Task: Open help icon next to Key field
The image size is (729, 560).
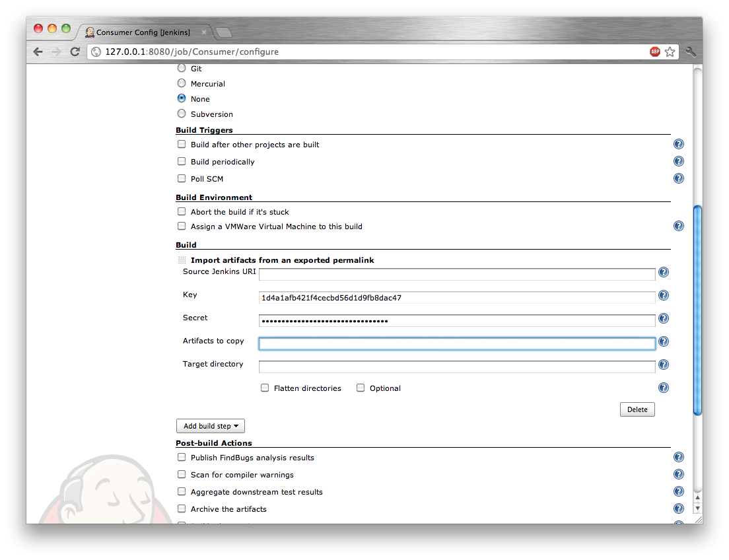Action: [664, 295]
